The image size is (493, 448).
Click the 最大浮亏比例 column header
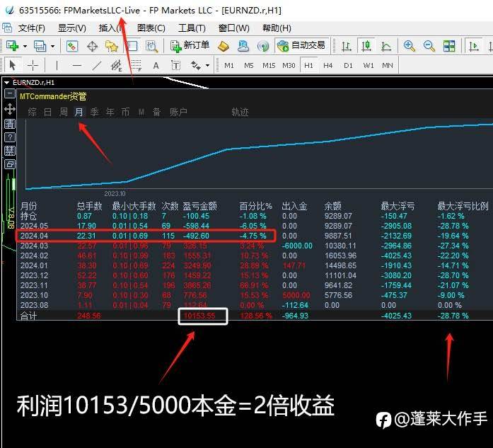(463, 207)
